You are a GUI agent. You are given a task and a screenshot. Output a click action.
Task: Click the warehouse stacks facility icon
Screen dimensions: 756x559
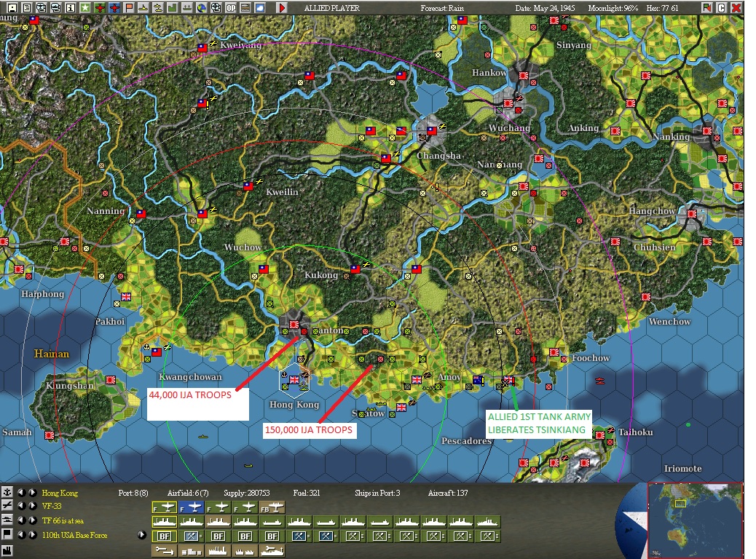click(192, 550)
